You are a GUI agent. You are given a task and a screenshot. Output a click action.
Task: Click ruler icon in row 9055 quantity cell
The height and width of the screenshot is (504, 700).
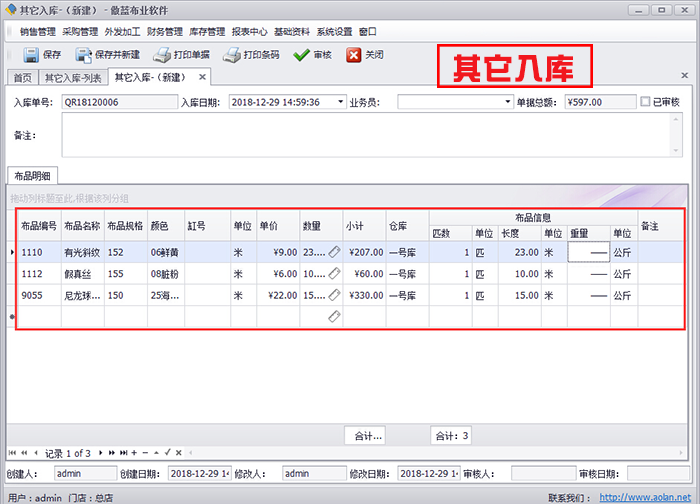[334, 295]
